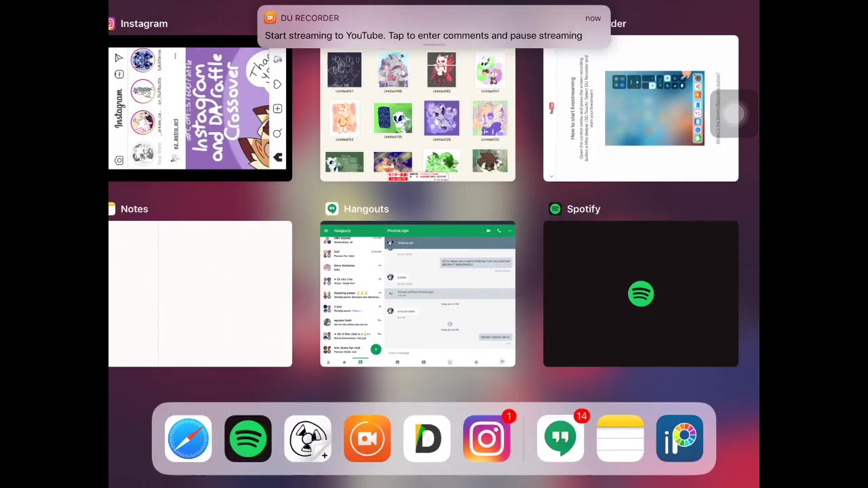Tap the Hangouts attach image icon

(x=397, y=362)
